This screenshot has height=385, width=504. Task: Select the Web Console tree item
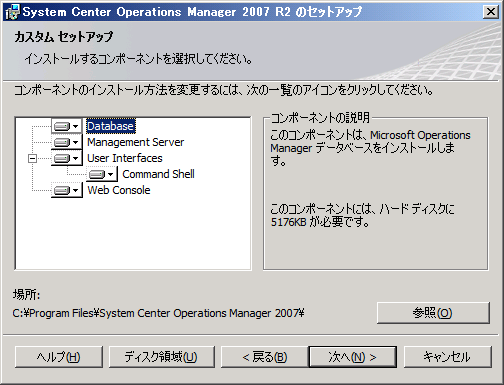click(x=119, y=190)
